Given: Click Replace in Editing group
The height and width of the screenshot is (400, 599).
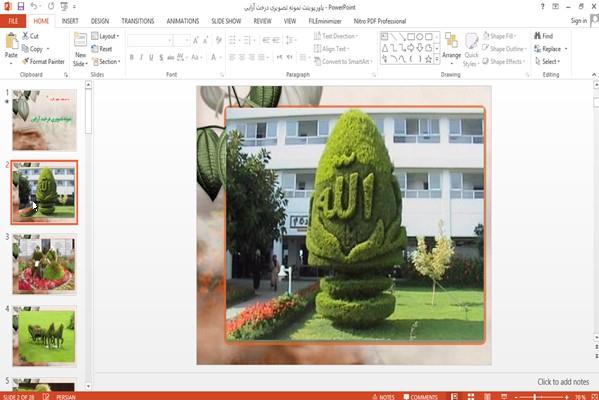Looking at the screenshot, I should coord(551,49).
